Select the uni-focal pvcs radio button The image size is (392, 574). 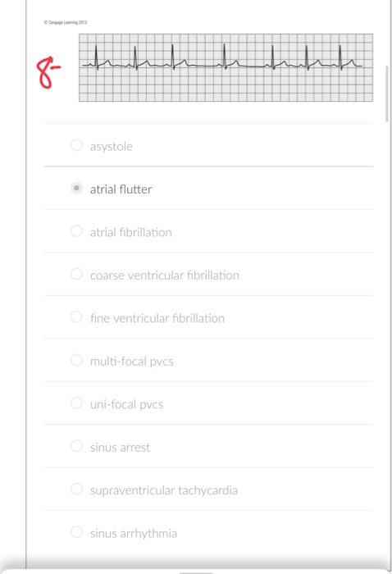point(76,403)
